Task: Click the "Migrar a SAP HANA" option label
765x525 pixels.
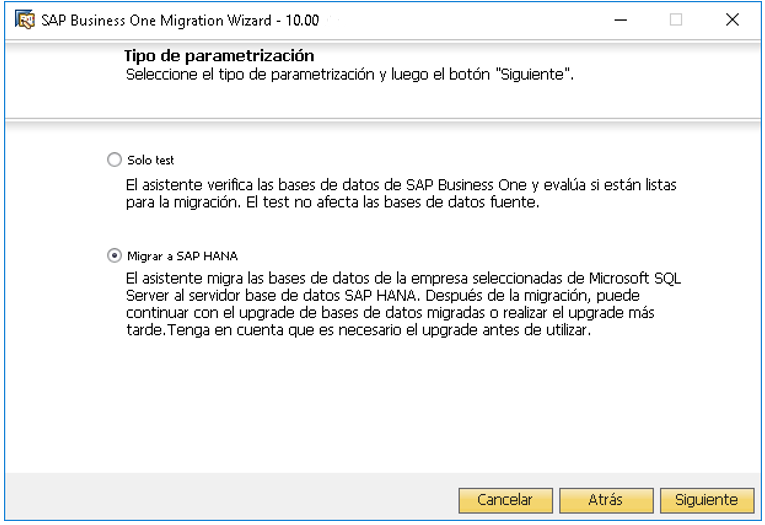Action: [182, 256]
